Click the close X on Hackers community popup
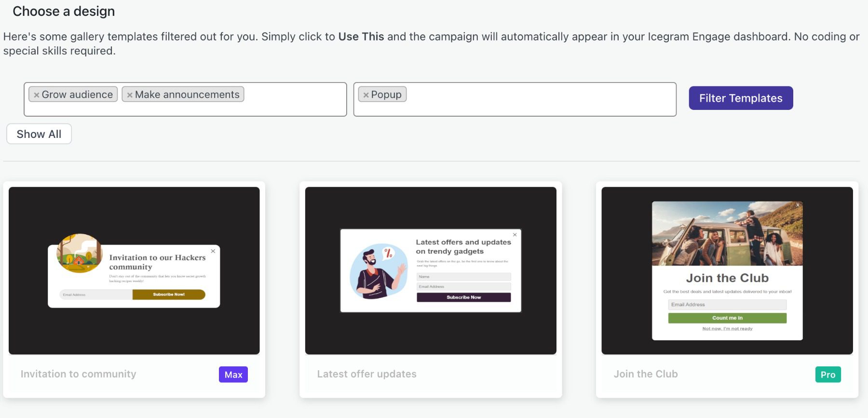The height and width of the screenshot is (418, 868). [213, 251]
